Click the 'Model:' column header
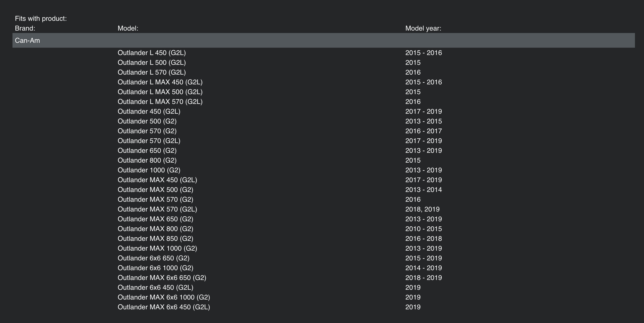The image size is (644, 323). (x=128, y=28)
